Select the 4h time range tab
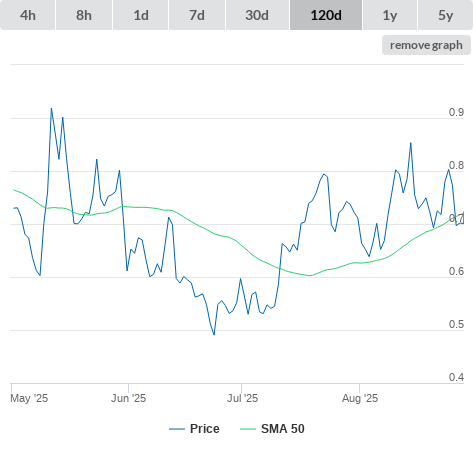This screenshot has height=455, width=474. 28,15
